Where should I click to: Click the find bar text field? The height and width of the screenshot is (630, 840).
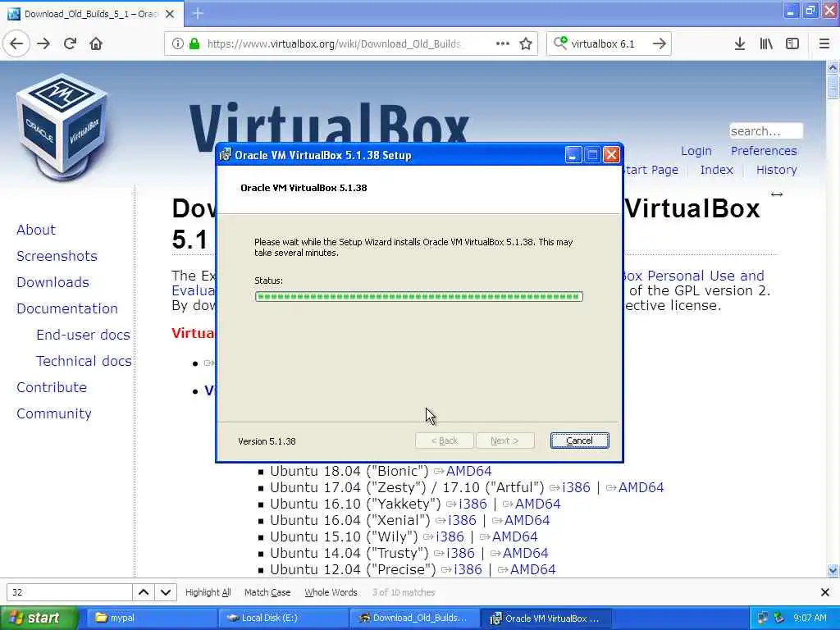click(69, 592)
